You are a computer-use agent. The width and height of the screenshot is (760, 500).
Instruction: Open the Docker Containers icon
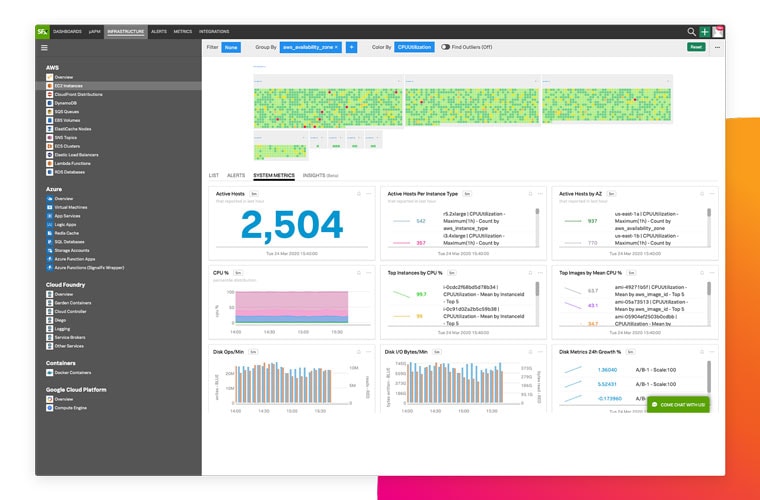pyautogui.click(x=49, y=373)
